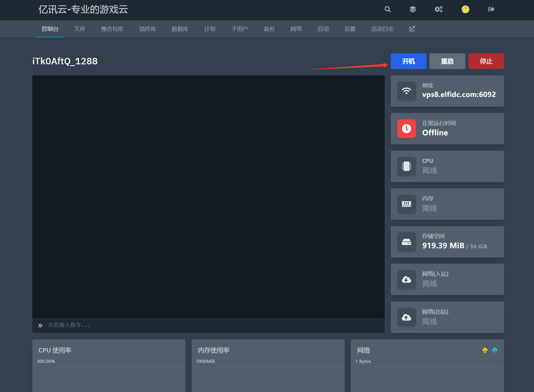
Task: Click the yellow user avatar icon
Action: tap(465, 9)
